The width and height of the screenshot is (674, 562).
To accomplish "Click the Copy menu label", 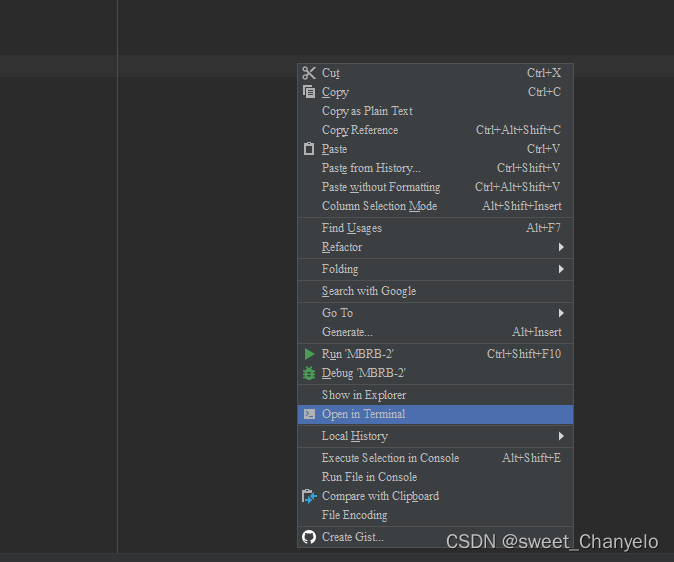I will [x=335, y=92].
